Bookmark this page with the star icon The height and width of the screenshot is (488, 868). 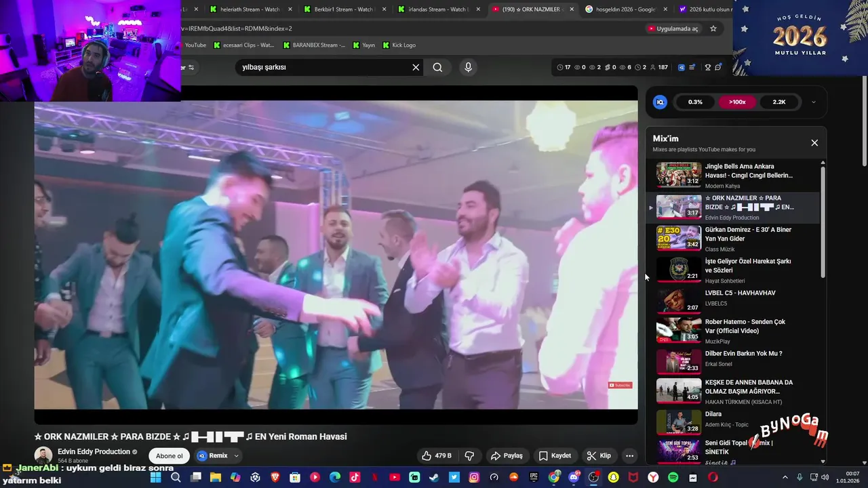[x=713, y=28]
